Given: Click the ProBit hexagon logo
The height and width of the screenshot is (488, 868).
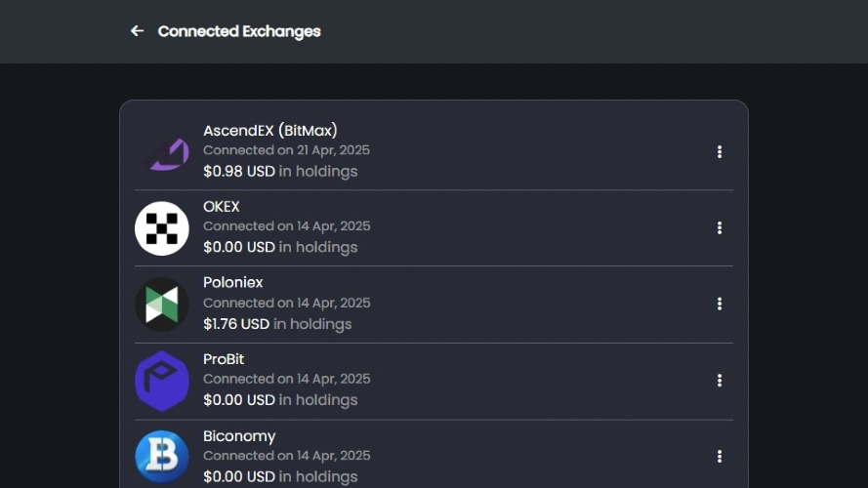Looking at the screenshot, I should coord(162,381).
